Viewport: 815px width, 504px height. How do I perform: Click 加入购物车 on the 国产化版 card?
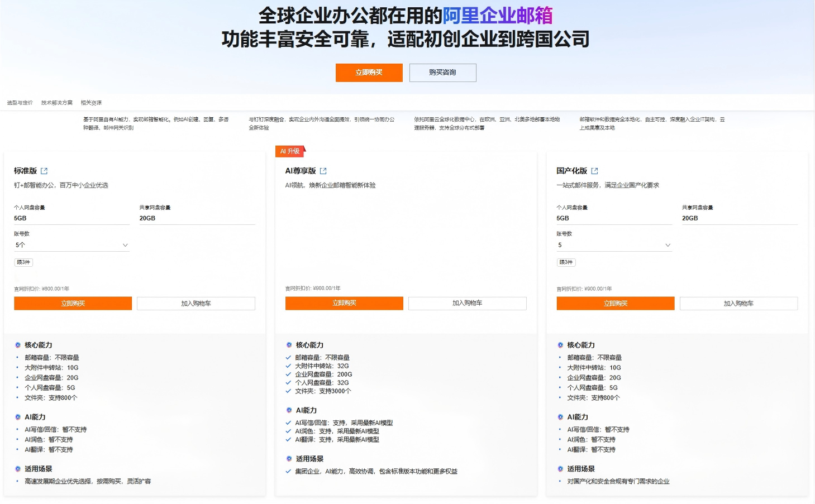point(738,303)
